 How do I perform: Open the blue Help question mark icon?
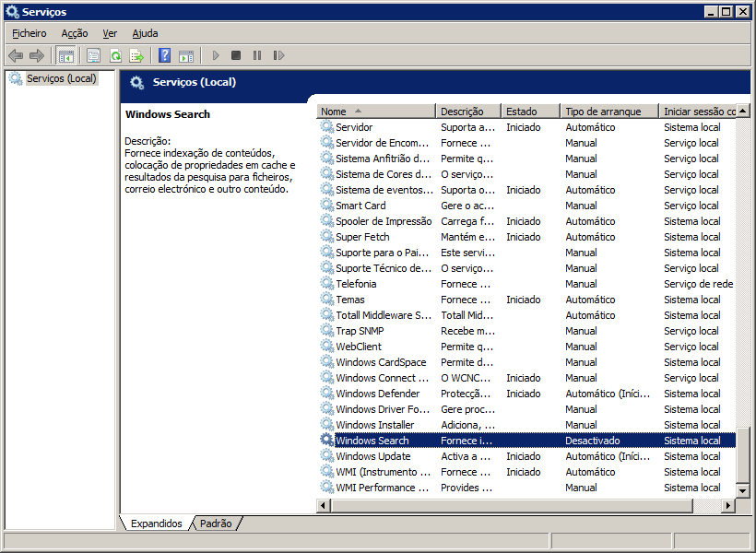tap(164, 55)
